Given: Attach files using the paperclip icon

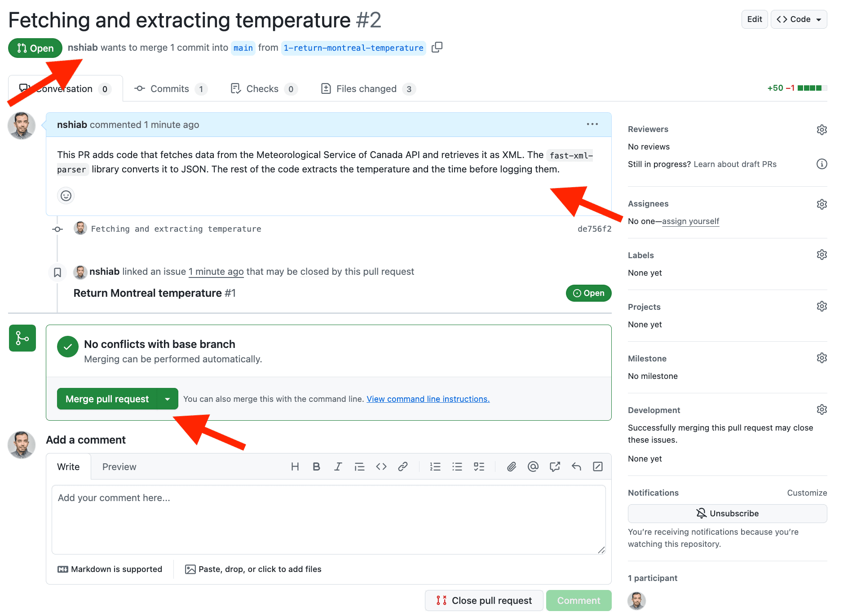Looking at the screenshot, I should point(511,466).
